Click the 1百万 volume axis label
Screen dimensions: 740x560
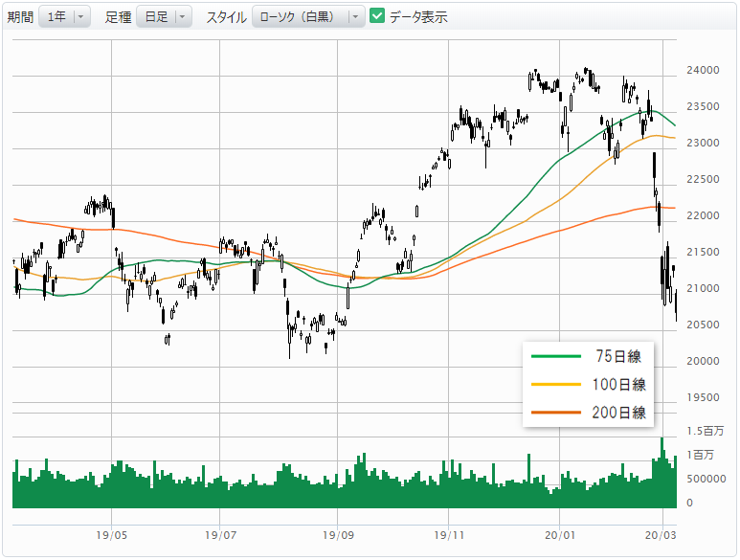pos(701,455)
